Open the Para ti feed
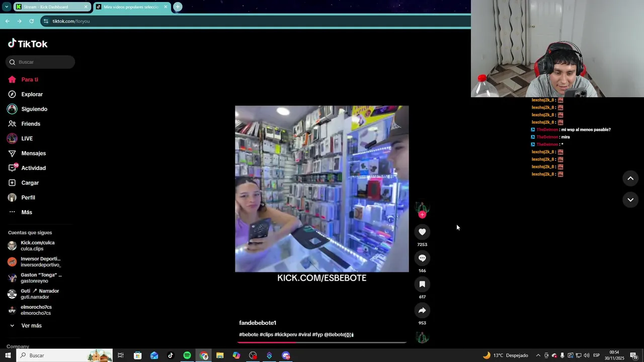Viewport: 644px width, 362px height. coord(23,79)
